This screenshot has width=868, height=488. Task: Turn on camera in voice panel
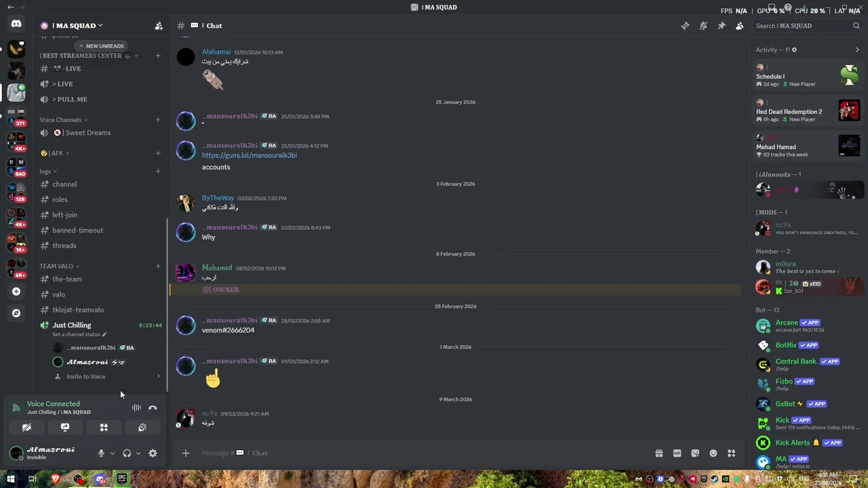[x=26, y=428]
